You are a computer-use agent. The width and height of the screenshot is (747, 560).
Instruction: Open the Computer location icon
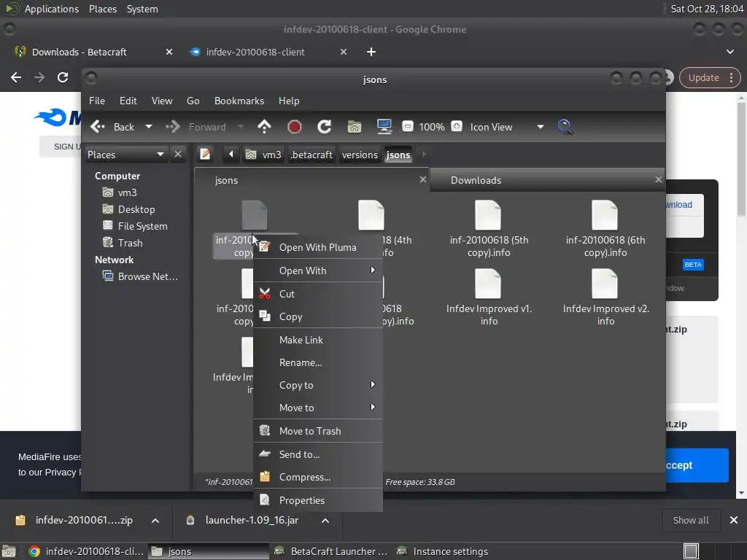[x=384, y=127]
